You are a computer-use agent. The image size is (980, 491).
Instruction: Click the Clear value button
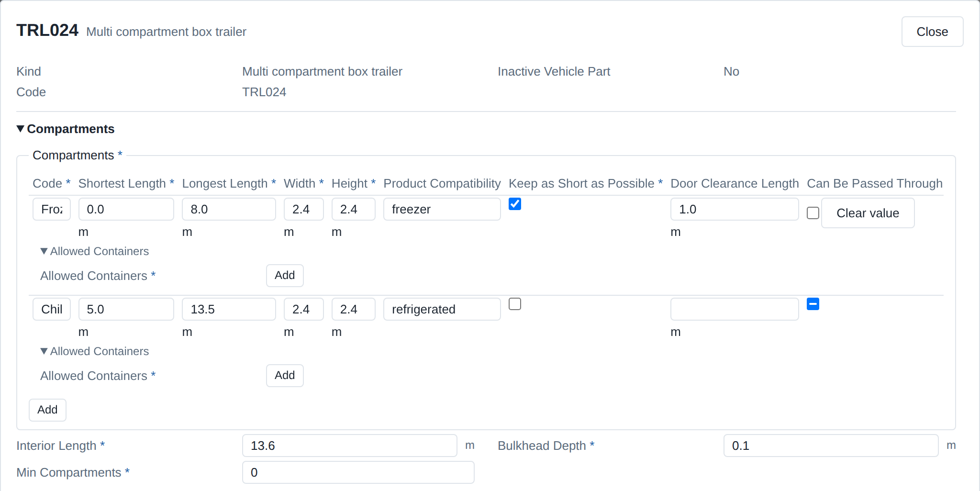click(868, 213)
